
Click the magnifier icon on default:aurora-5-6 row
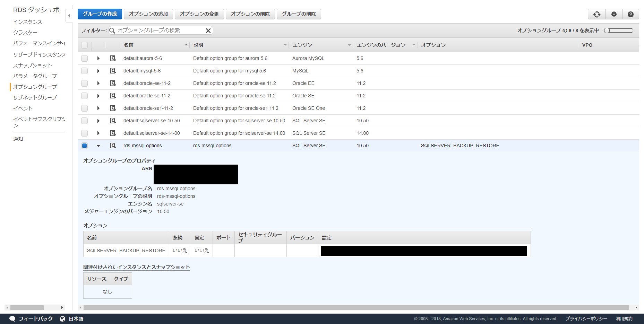tap(113, 58)
